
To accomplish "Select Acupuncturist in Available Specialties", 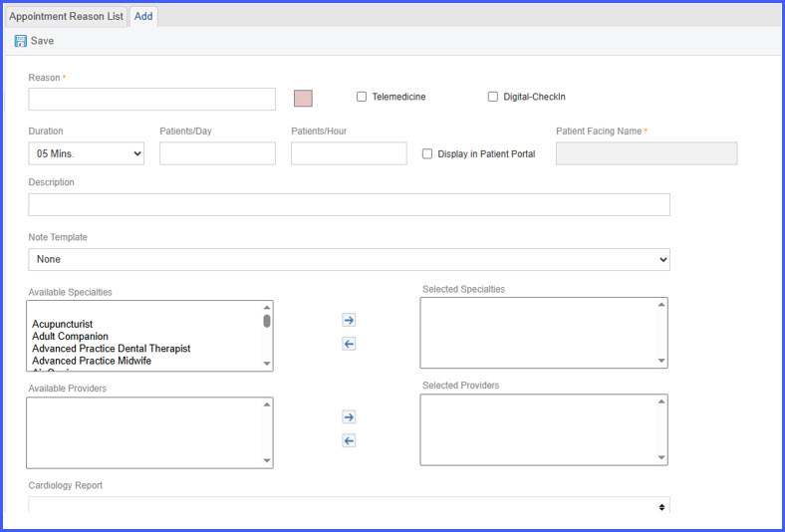I will [63, 325].
